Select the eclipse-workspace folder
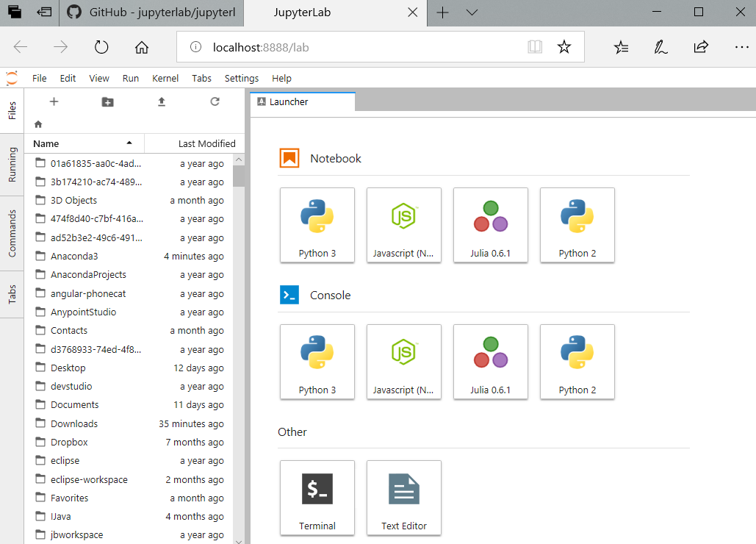Screen dimensions: 756x544 (130, 479)
